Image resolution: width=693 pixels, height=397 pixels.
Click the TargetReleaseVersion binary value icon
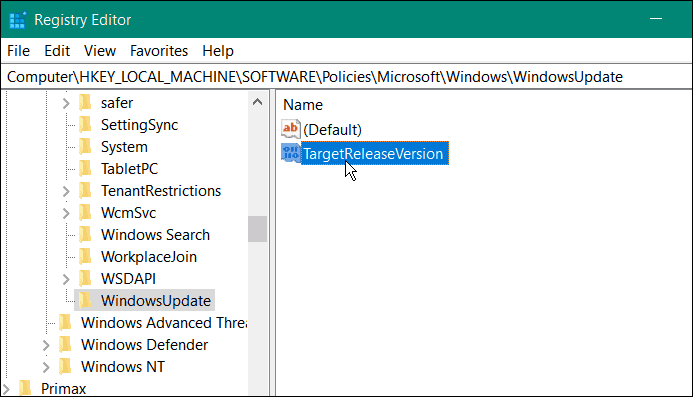291,153
